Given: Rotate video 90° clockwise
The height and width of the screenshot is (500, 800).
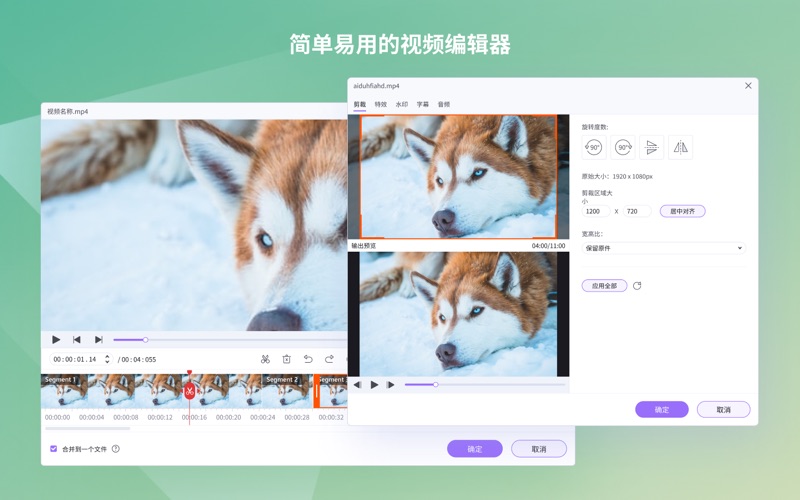Looking at the screenshot, I should 623,147.
